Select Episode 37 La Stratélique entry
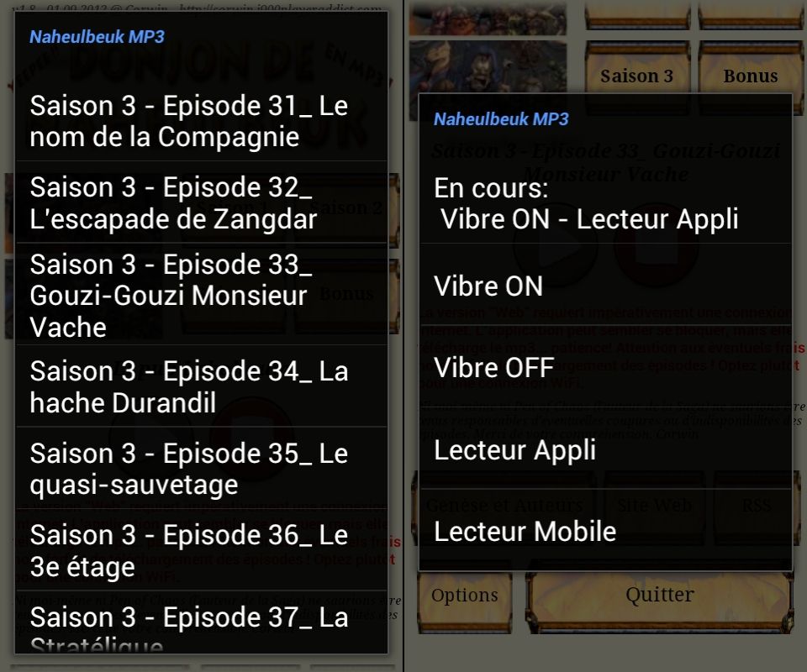 (x=201, y=622)
